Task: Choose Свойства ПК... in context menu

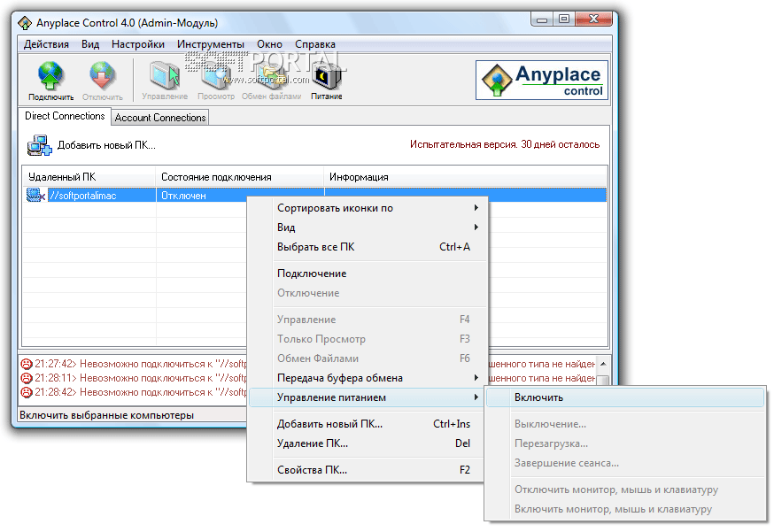Action: point(368,470)
